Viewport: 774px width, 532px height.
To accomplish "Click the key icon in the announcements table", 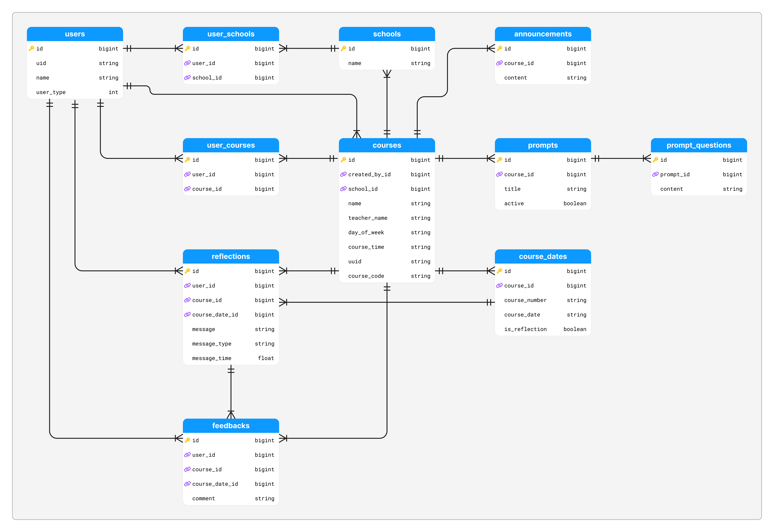I will pos(499,49).
